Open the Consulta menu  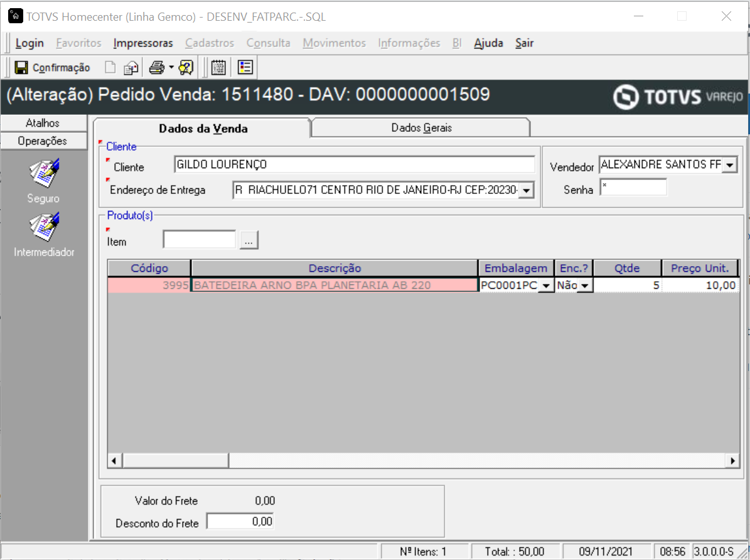[269, 43]
